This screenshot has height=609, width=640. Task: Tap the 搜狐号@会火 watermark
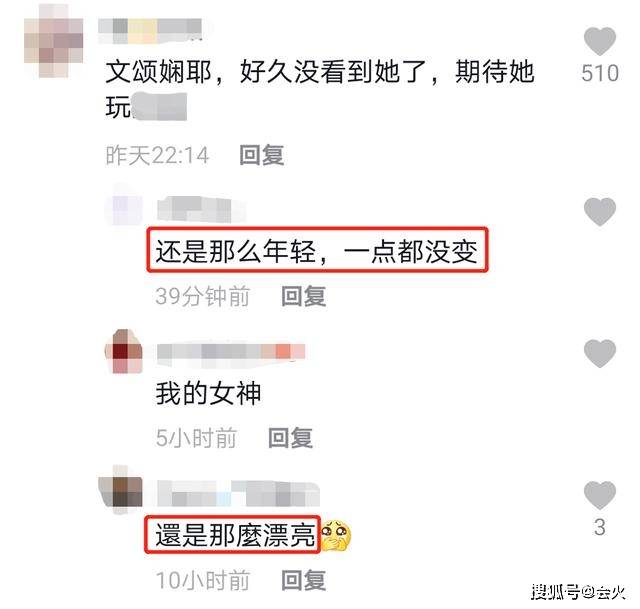(x=578, y=591)
